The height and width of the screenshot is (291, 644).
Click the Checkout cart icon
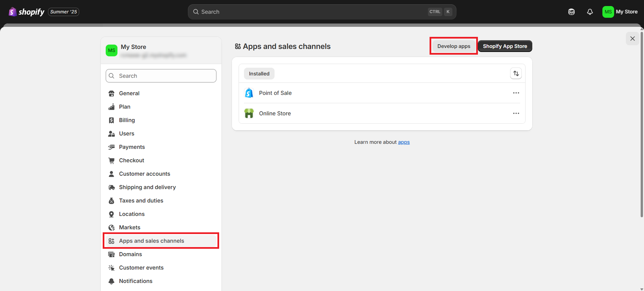pyautogui.click(x=111, y=161)
